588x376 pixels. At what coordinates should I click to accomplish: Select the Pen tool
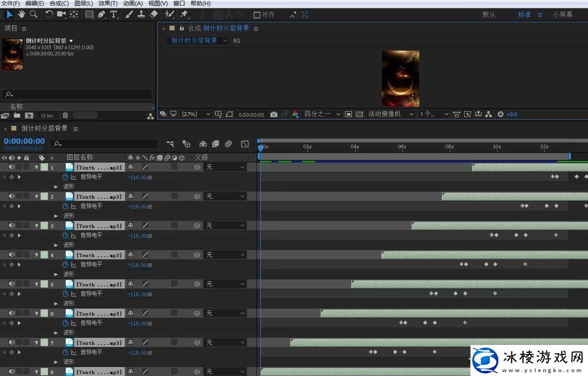102,14
